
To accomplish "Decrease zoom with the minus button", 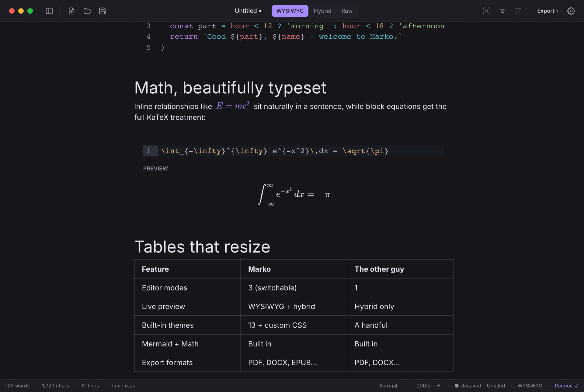I will 409,386.
